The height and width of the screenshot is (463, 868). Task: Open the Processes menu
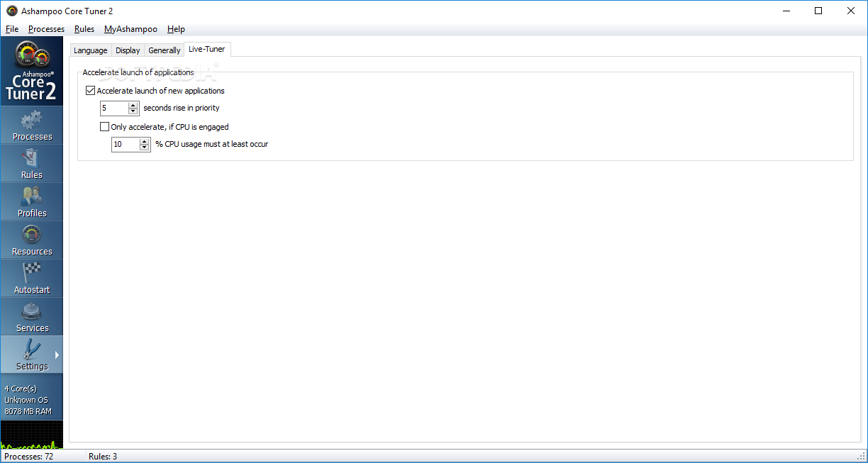pyautogui.click(x=46, y=29)
